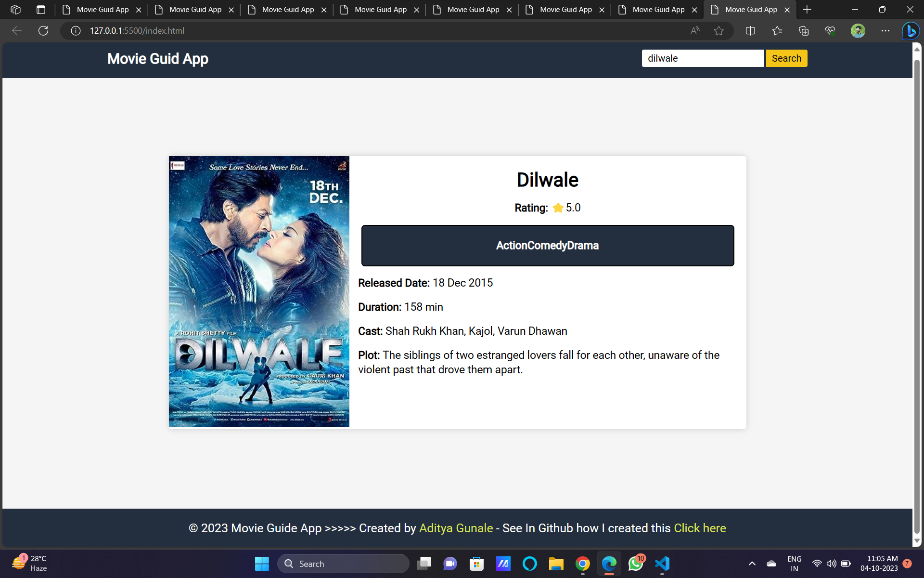
Task: Refresh the current page
Action: pyautogui.click(x=43, y=30)
